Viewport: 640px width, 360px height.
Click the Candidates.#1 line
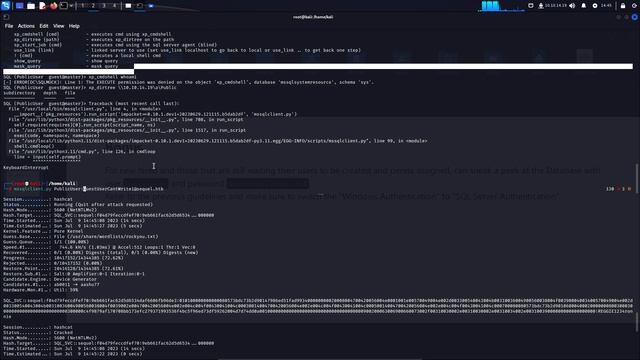click(x=51, y=284)
